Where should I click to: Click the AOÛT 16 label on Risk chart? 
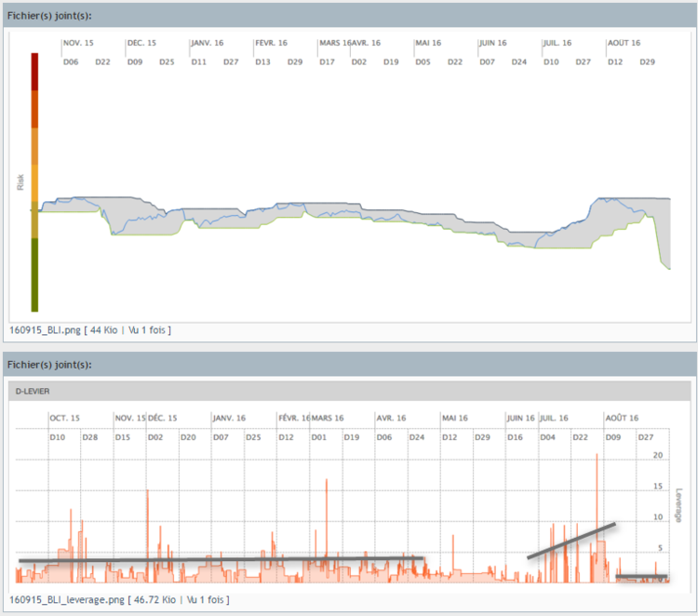point(624,43)
